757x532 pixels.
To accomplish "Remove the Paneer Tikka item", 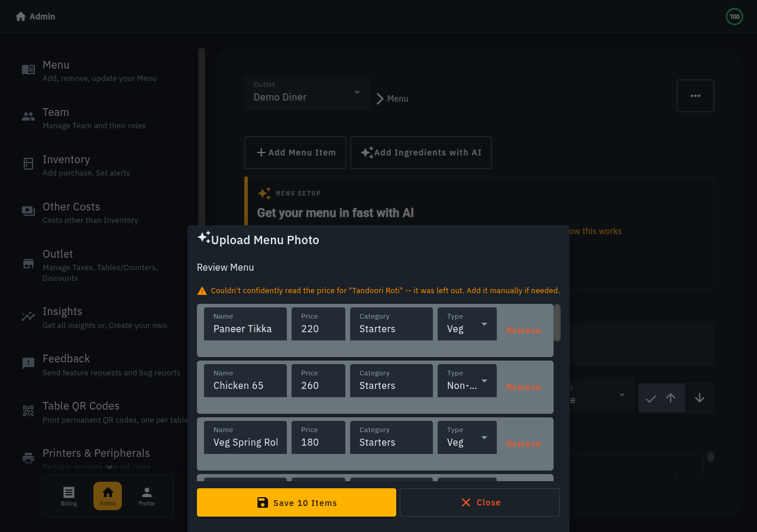I will [523, 330].
